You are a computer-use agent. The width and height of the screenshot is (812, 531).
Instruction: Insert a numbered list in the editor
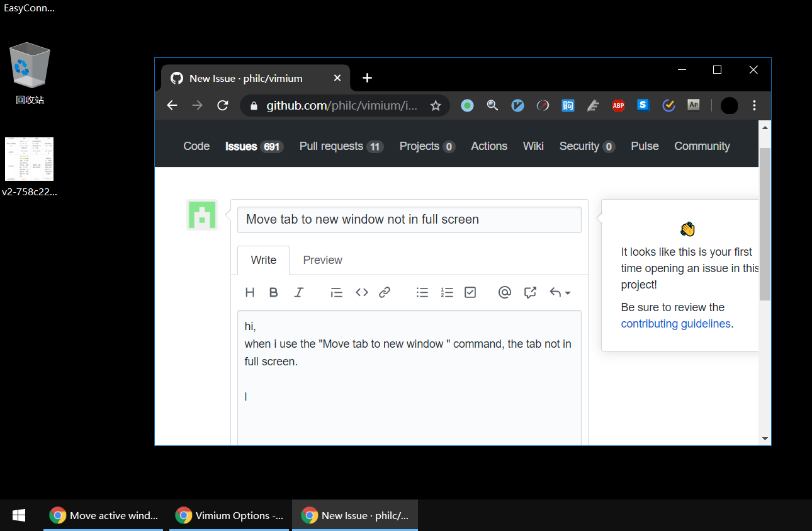tap(447, 292)
